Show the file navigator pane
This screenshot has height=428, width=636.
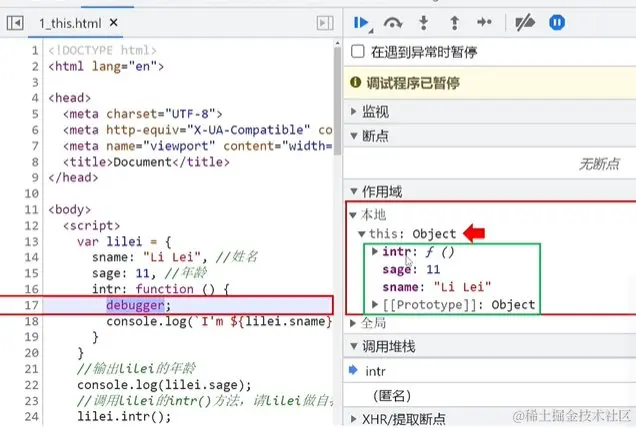coord(15,23)
